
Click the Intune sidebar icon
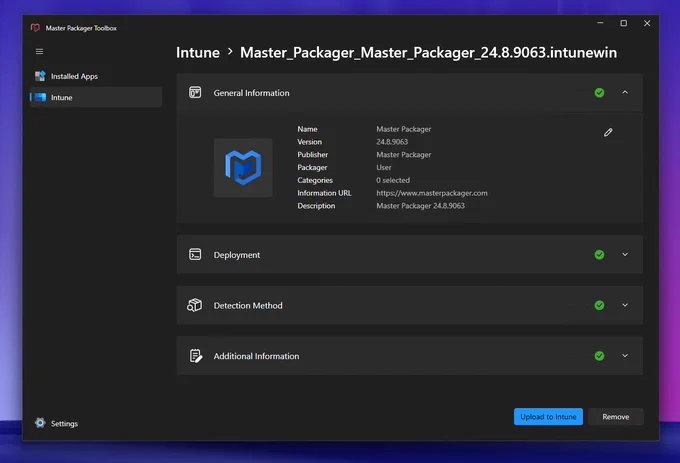click(x=40, y=98)
